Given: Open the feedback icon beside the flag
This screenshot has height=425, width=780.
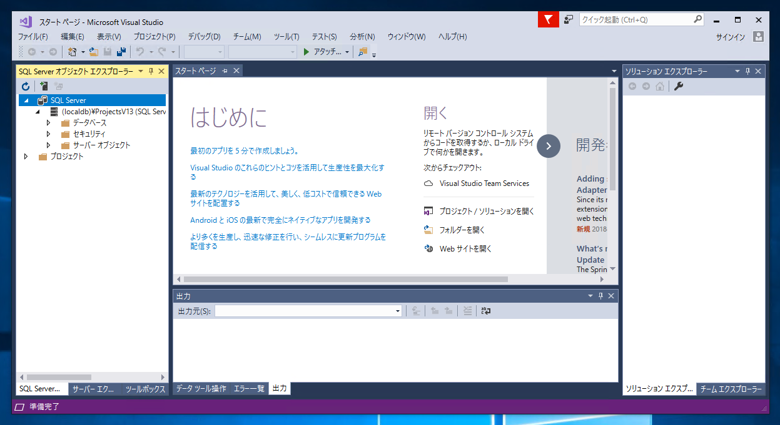Looking at the screenshot, I should coord(568,20).
